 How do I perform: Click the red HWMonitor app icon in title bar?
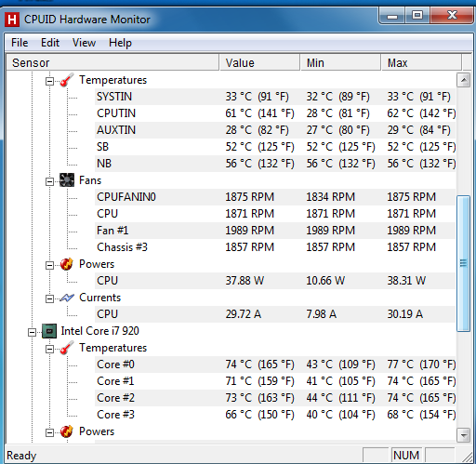(12, 20)
